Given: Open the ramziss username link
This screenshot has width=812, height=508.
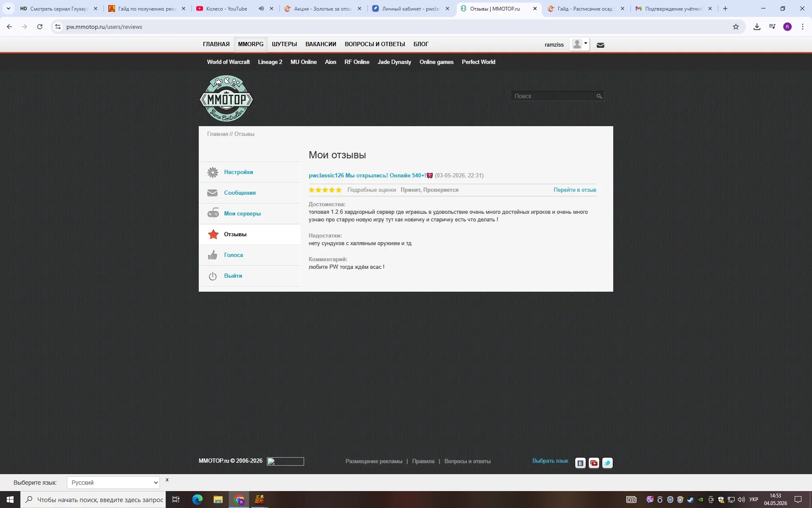Looking at the screenshot, I should tap(554, 44).
